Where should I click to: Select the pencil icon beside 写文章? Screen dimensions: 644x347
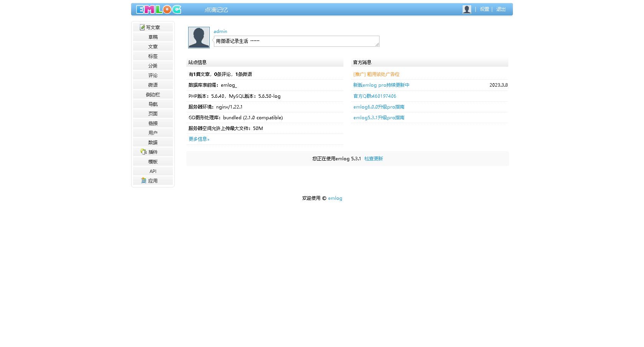pos(143,27)
